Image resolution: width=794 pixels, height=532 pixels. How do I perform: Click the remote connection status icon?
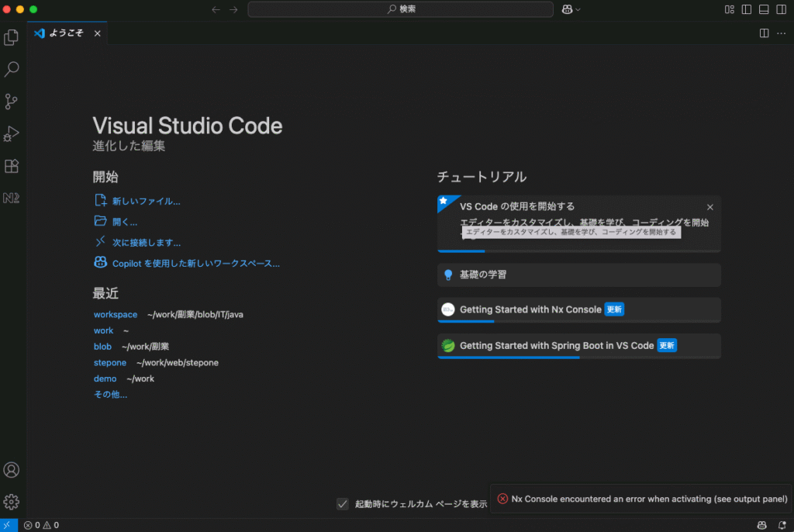point(8,525)
